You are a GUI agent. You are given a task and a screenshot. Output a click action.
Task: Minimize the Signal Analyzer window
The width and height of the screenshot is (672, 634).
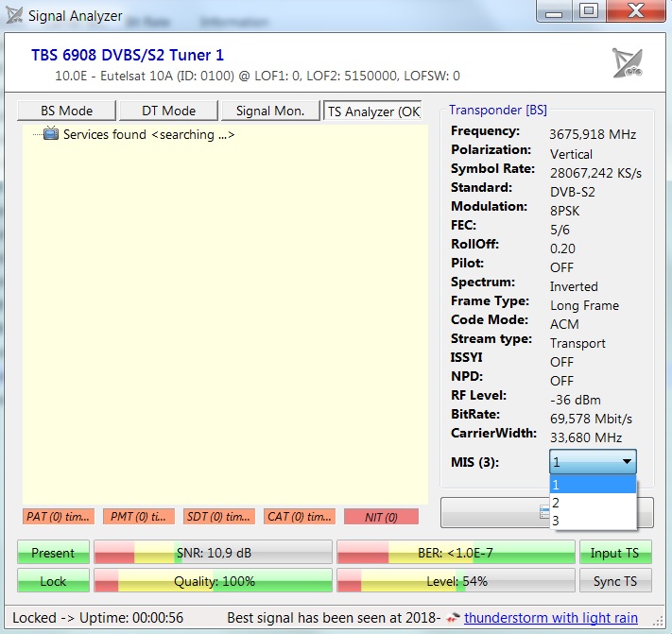pos(554,10)
